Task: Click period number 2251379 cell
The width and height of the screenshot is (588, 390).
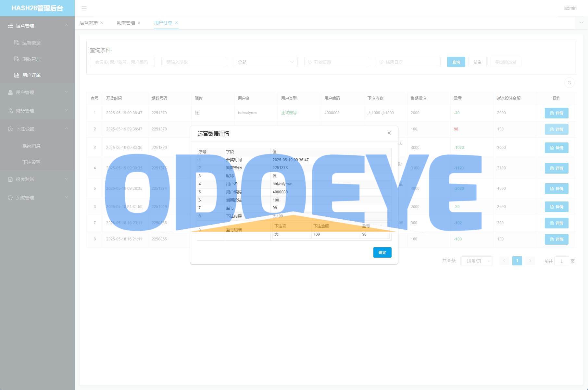Action: [159, 113]
